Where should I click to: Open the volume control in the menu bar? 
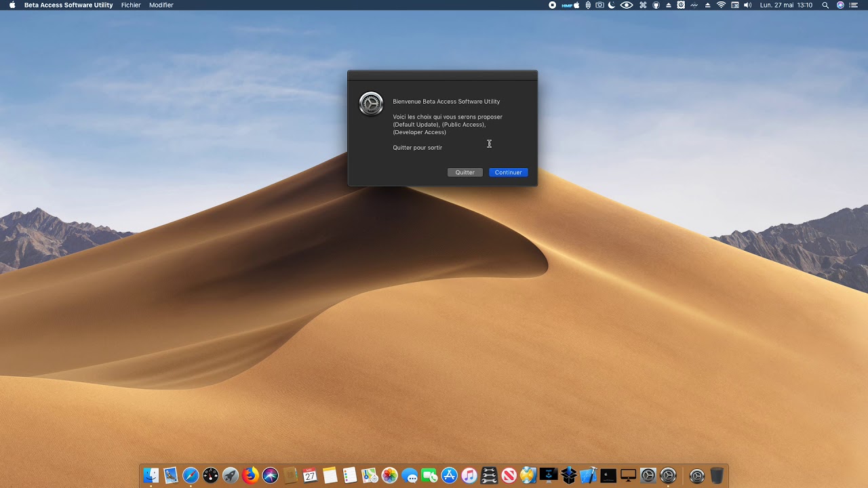coord(747,5)
